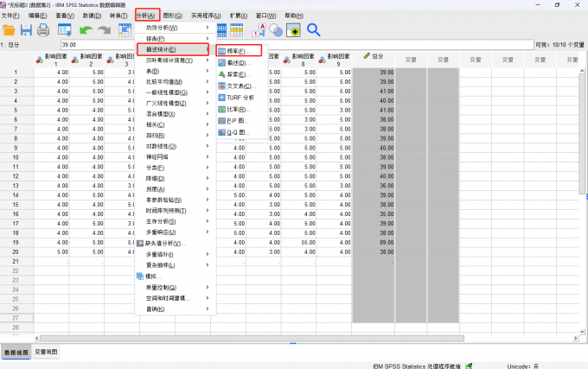Viewport: 588px width, 369px height.
Task: Expand the 报告(P) submenu
Action: 208,39
